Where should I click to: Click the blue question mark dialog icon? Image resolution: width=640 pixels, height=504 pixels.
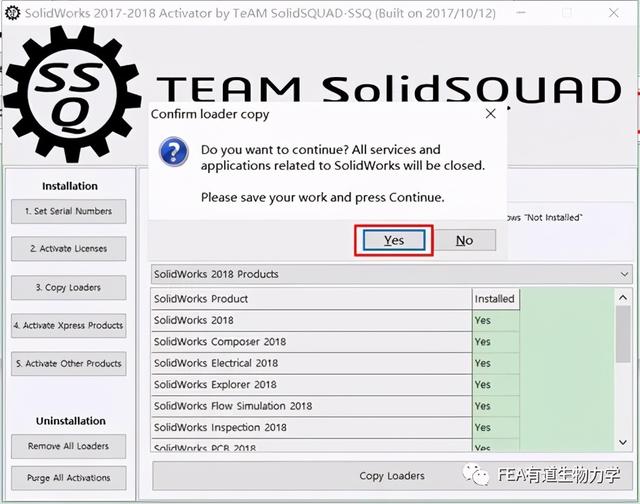(173, 152)
